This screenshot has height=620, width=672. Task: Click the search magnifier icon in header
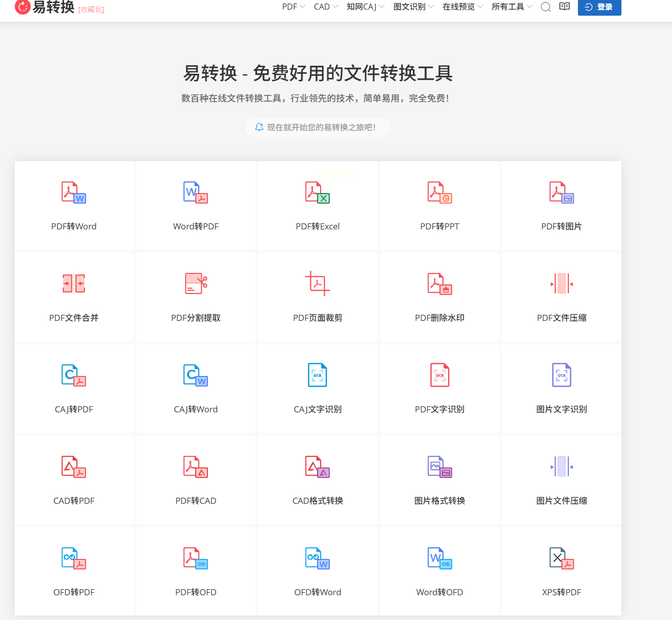click(546, 7)
